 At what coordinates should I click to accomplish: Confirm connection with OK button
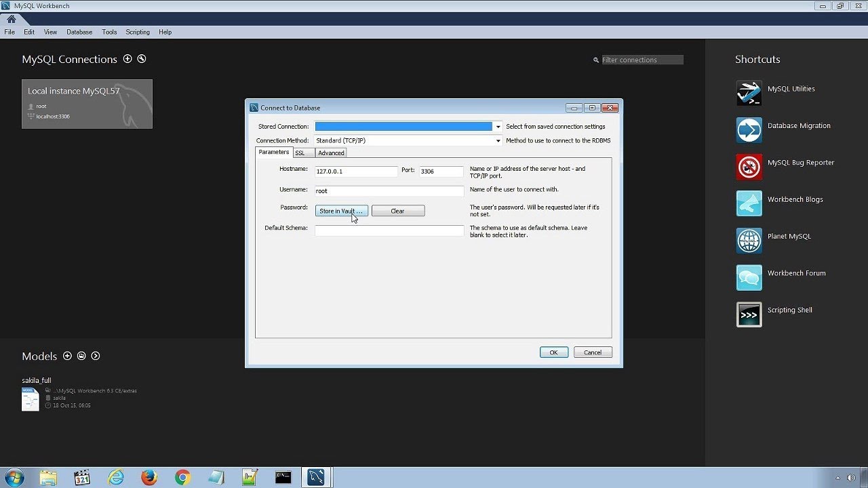[554, 352]
